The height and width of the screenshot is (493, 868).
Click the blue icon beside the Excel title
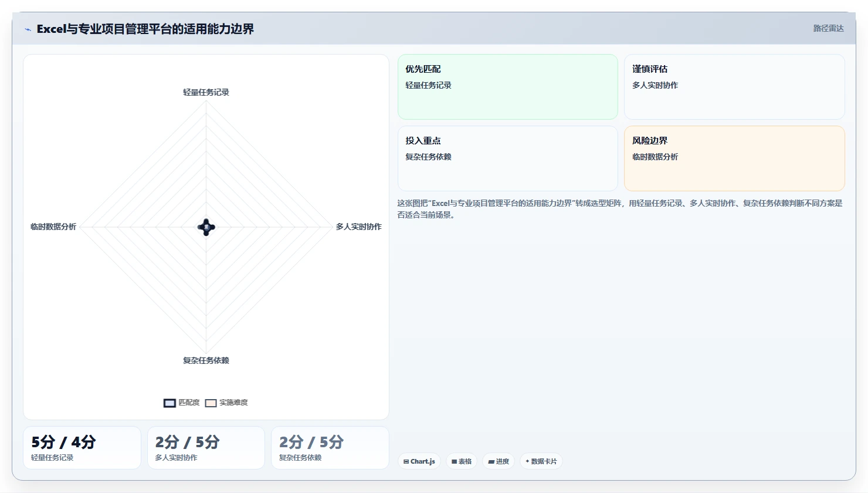tap(28, 29)
